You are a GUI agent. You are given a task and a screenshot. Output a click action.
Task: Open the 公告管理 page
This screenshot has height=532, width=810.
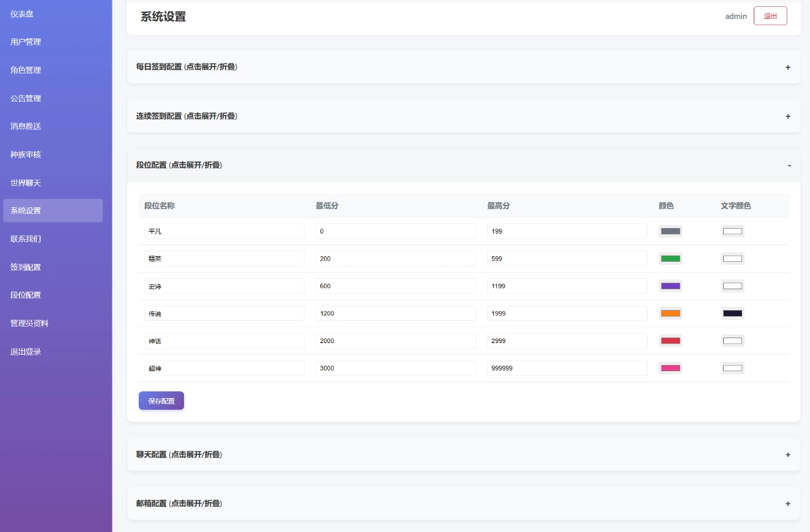point(24,98)
